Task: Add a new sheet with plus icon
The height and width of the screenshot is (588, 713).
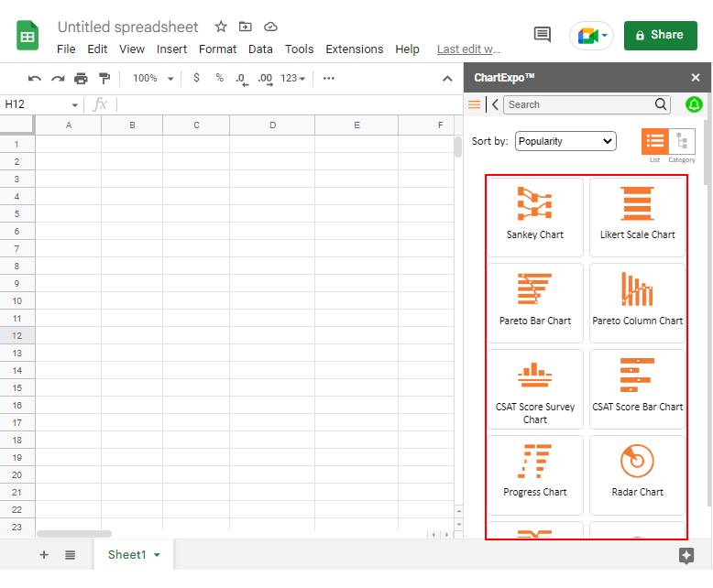Action: (x=44, y=554)
